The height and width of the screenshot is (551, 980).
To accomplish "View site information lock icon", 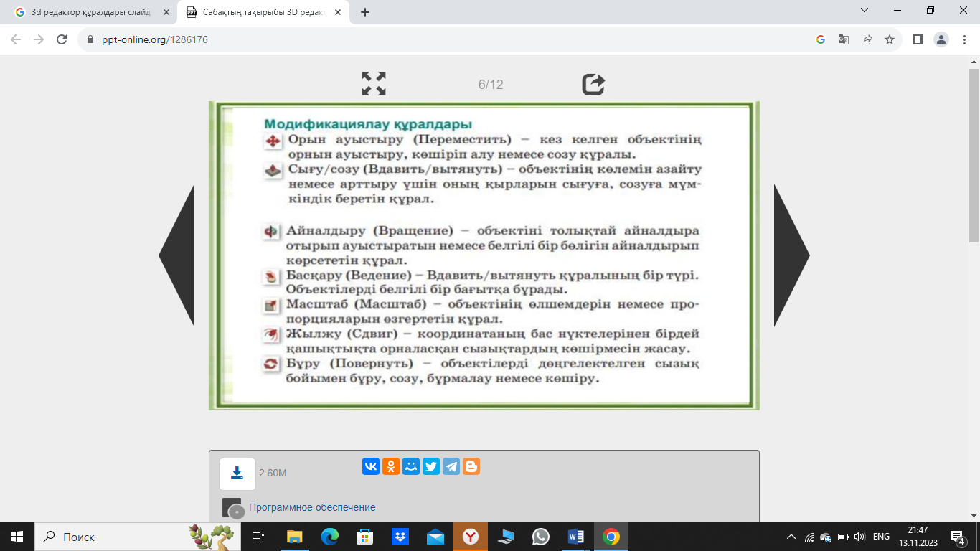I will (89, 40).
